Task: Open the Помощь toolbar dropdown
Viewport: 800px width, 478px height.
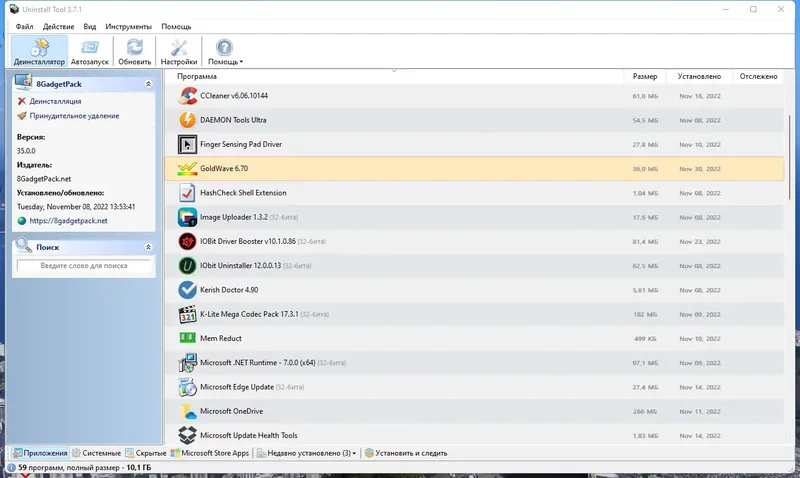Action: 225,51
